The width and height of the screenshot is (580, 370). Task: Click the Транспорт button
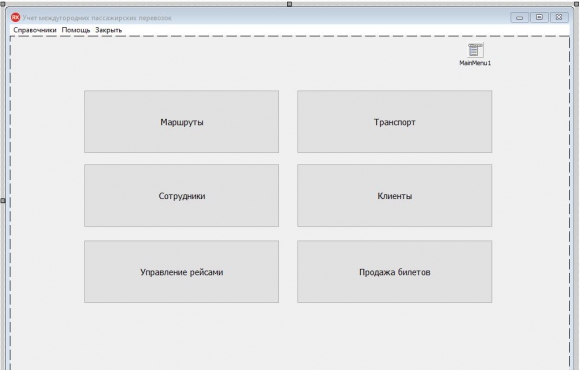395,122
